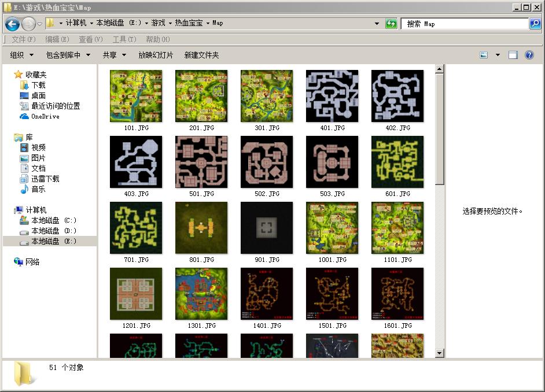Viewport: 545px width, 392px height.
Task: Open the 编辑(E) menu
Action: tap(57, 39)
